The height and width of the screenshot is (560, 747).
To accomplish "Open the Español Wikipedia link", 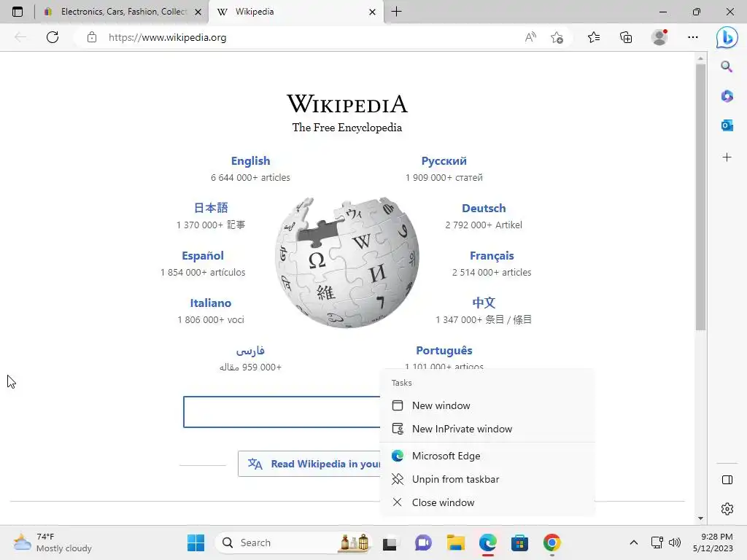I will pyautogui.click(x=203, y=256).
